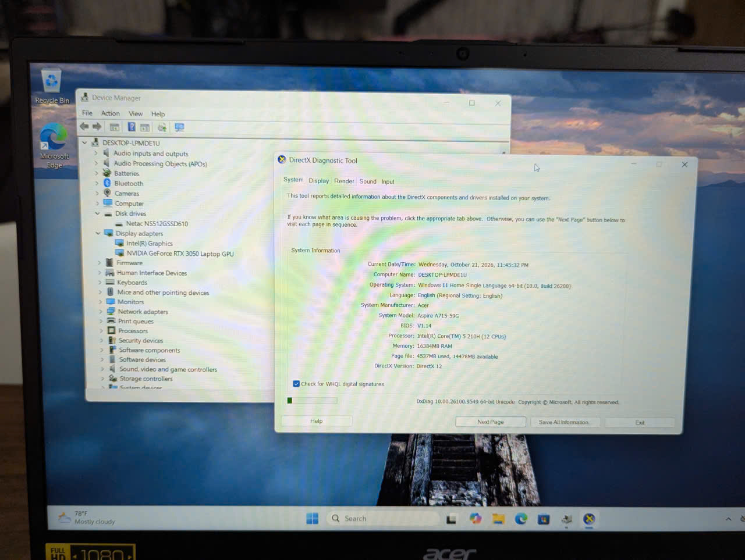Switch to the Sound tab in DxDiag

click(x=368, y=181)
